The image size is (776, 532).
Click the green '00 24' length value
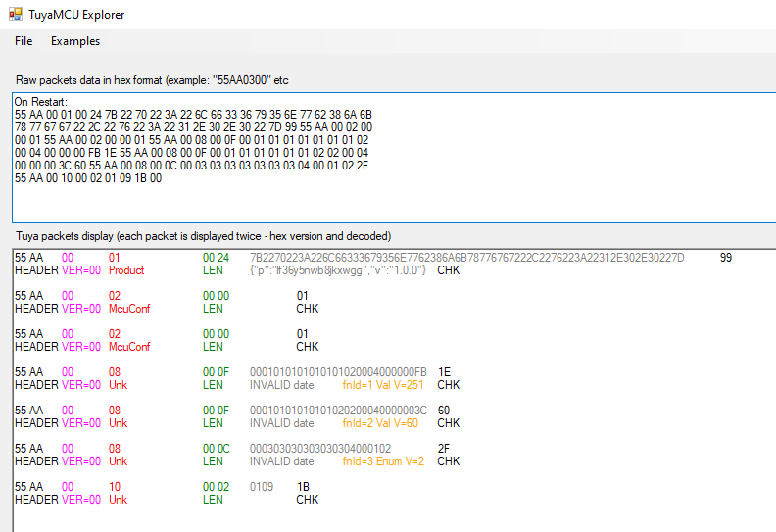[x=216, y=258]
